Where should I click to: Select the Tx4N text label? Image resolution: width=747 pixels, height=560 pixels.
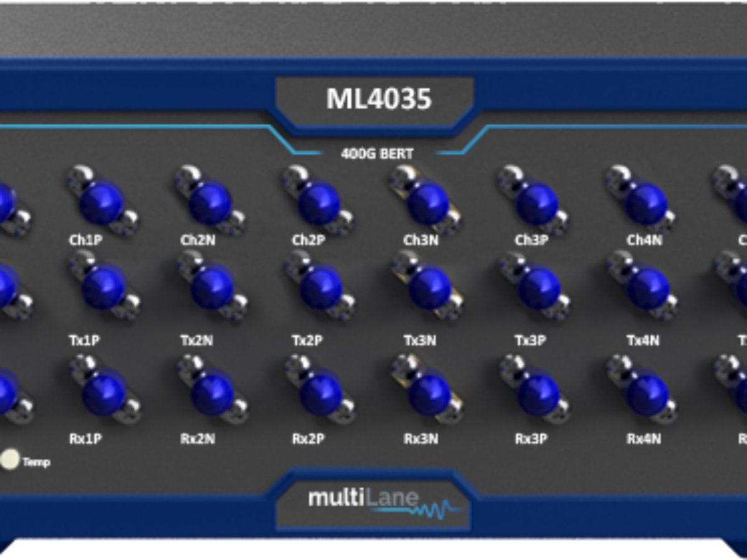(x=644, y=340)
